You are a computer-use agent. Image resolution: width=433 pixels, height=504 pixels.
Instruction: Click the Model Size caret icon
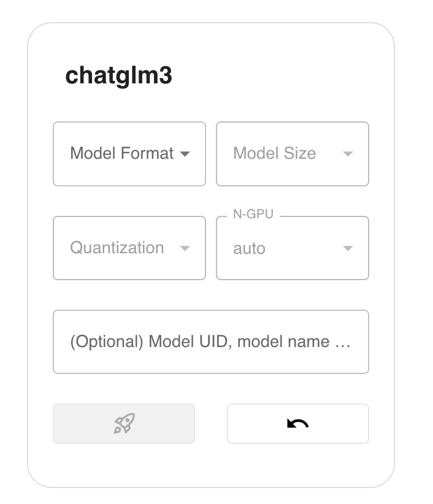(348, 154)
